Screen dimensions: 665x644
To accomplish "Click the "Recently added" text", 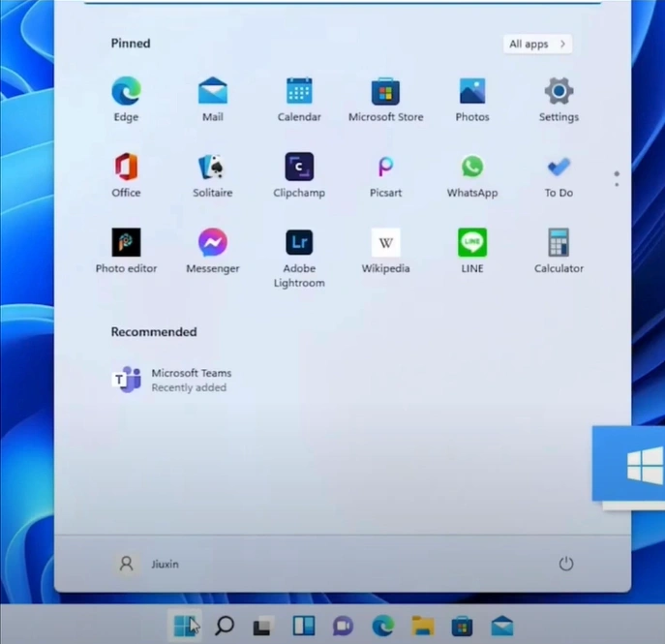I will [x=189, y=387].
